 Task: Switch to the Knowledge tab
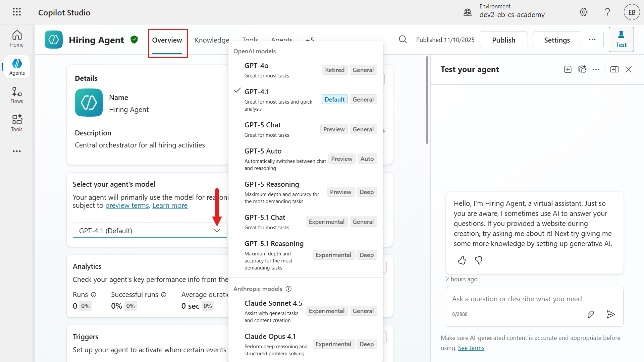pos(212,40)
